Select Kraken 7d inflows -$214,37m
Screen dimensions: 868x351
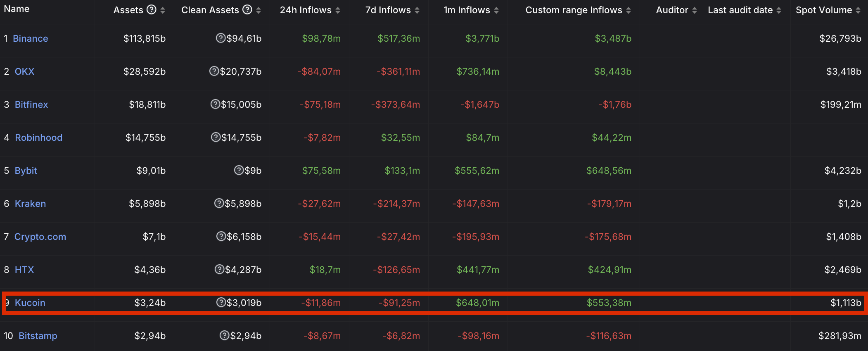(396, 204)
